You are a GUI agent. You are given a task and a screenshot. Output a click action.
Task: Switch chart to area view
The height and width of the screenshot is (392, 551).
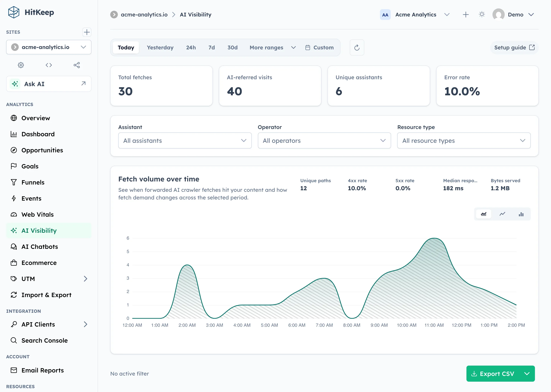pos(483,214)
